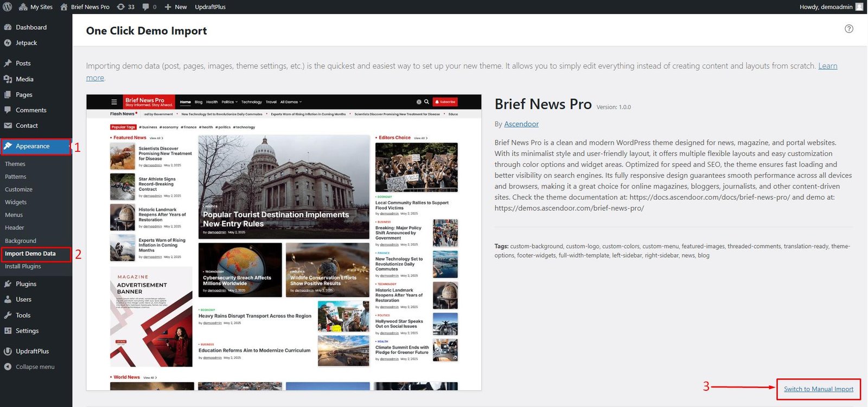Click the Comments icon in sidebar
This screenshot has height=407, width=868.
[x=8, y=110]
